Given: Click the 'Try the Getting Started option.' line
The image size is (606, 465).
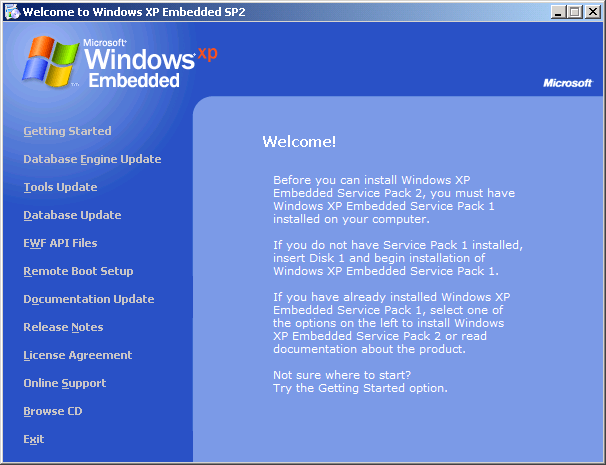Looking at the screenshot, I should coord(360,388).
